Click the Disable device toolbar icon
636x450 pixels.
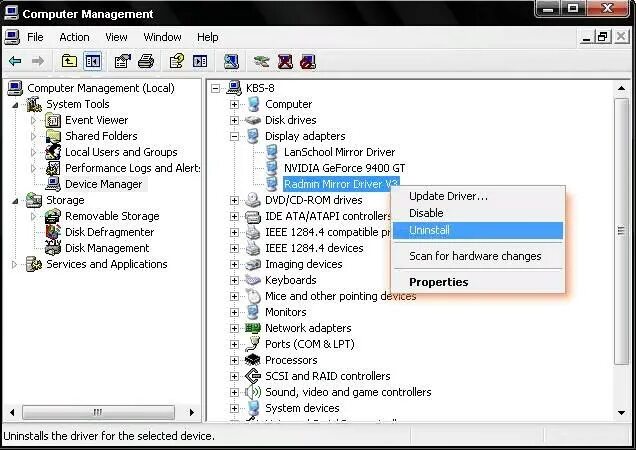coord(308,62)
